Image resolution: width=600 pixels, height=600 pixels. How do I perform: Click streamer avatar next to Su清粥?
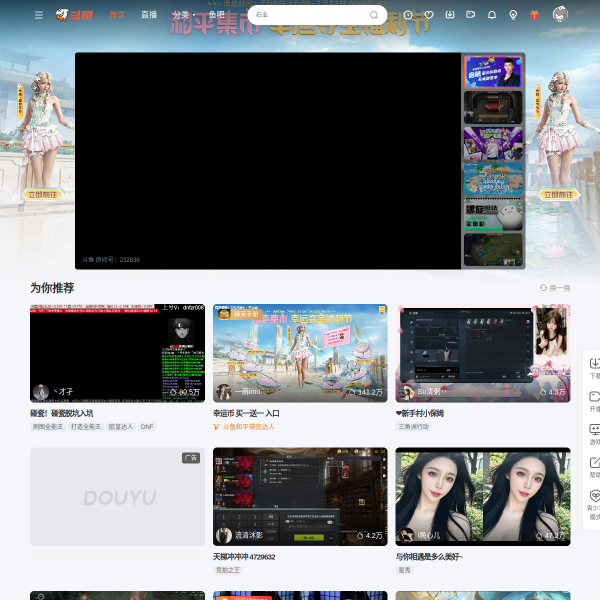click(x=406, y=391)
